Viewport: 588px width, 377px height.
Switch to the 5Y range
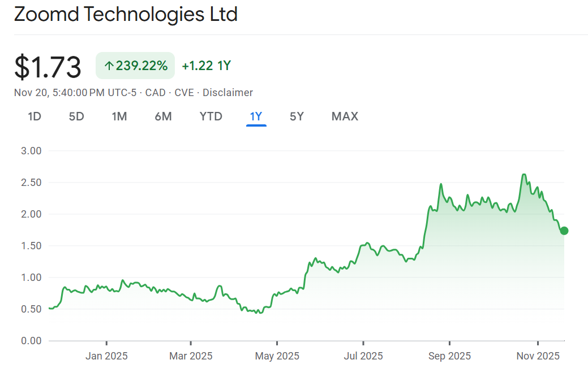point(297,116)
